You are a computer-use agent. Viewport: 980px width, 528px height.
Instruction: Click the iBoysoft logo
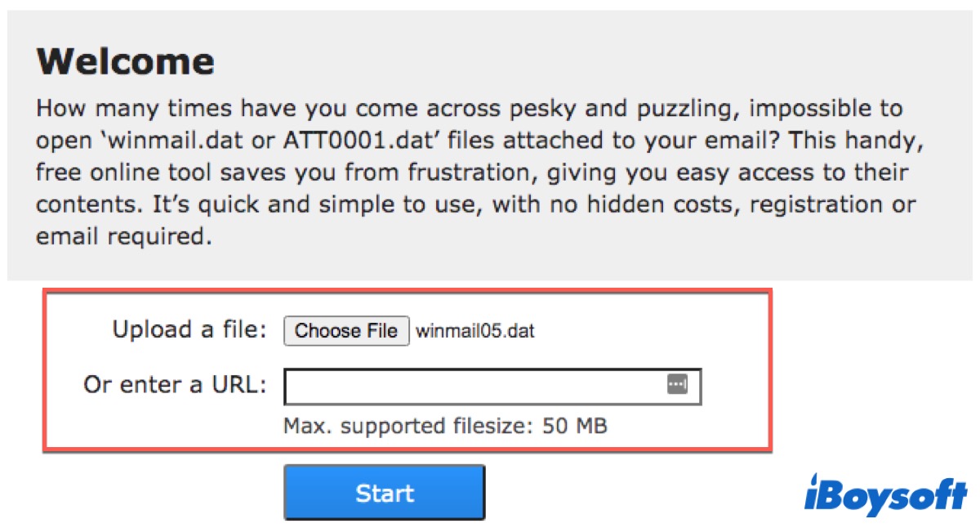click(x=885, y=494)
